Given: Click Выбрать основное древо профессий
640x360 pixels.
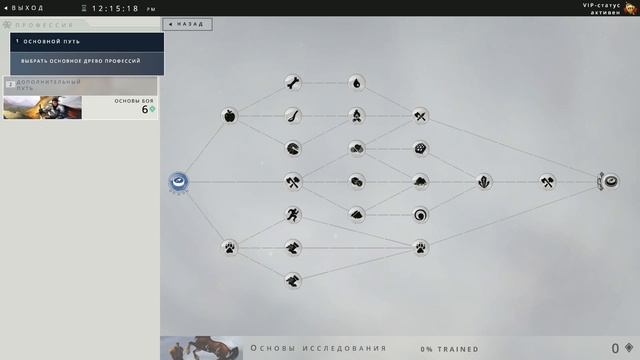Looking at the screenshot, I should pyautogui.click(x=87, y=63).
